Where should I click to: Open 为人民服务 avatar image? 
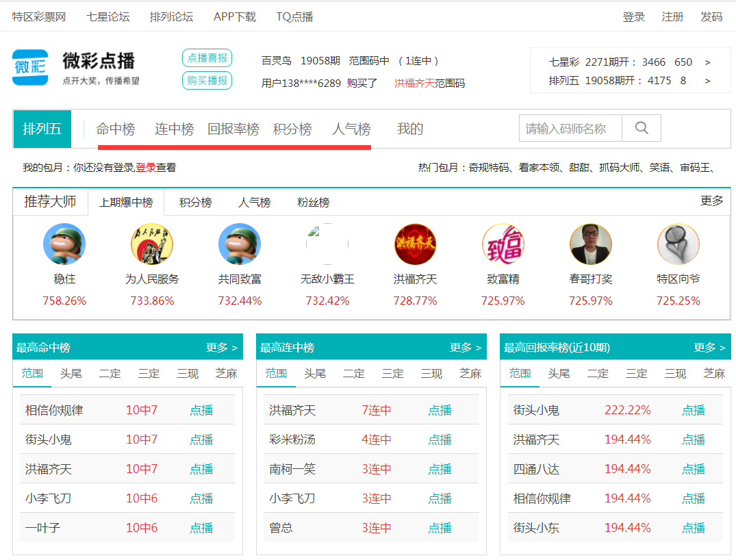(x=152, y=244)
